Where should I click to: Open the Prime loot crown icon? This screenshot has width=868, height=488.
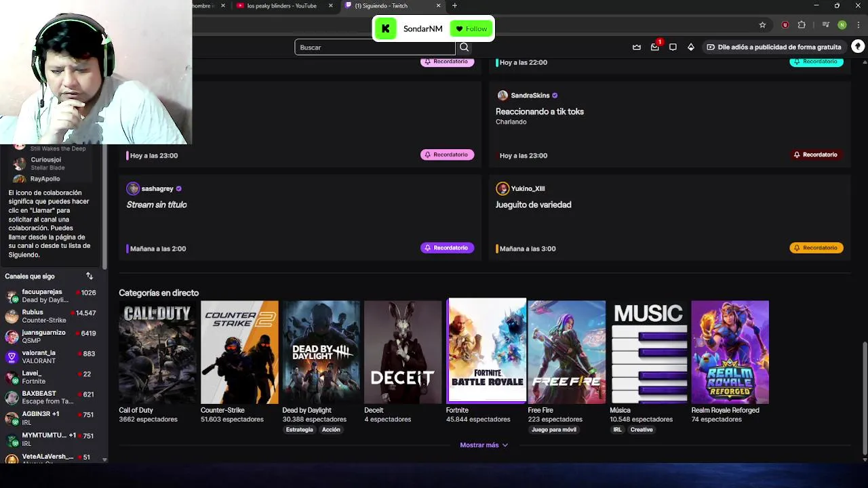click(x=637, y=47)
